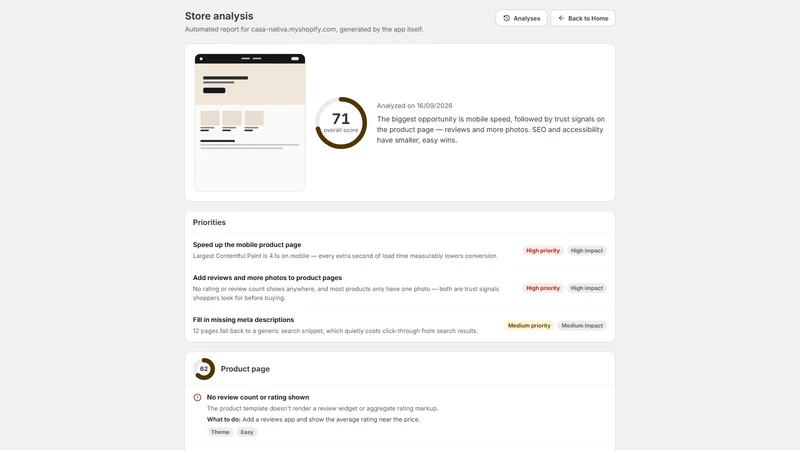Screen dimensions: 800x450
Task: Click the Theme tag under review issue
Action: click(x=220, y=432)
